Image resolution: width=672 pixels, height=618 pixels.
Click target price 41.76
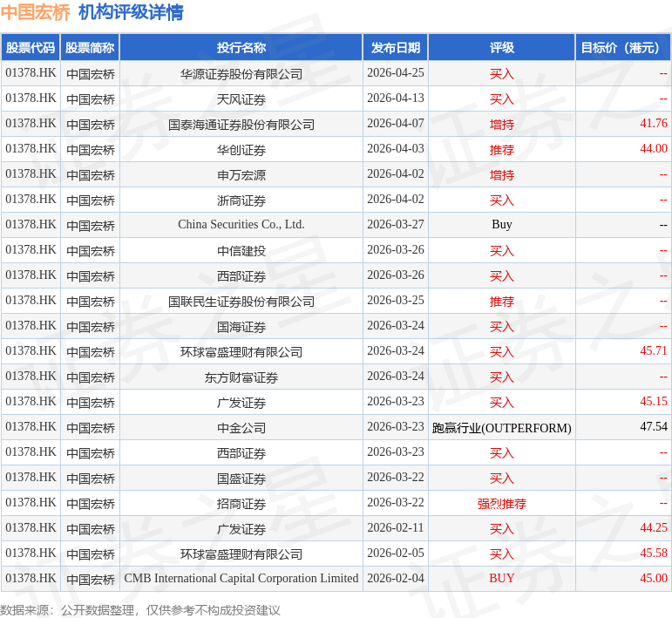[x=654, y=124]
